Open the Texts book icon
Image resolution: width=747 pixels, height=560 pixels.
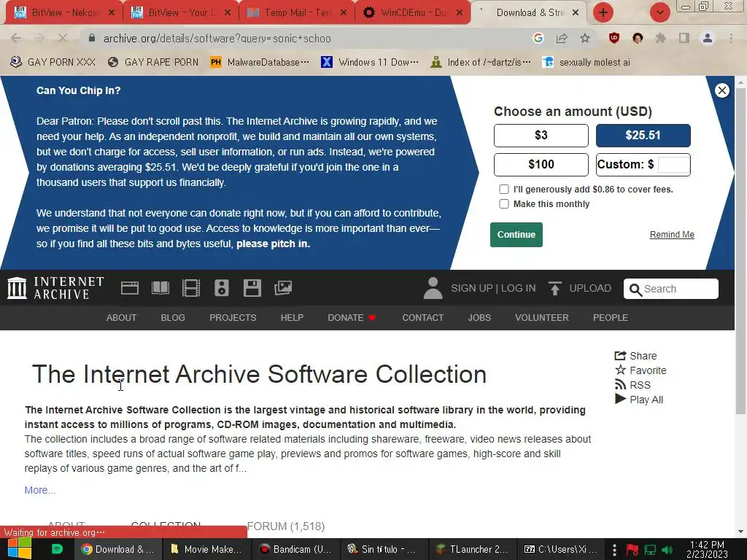160,288
